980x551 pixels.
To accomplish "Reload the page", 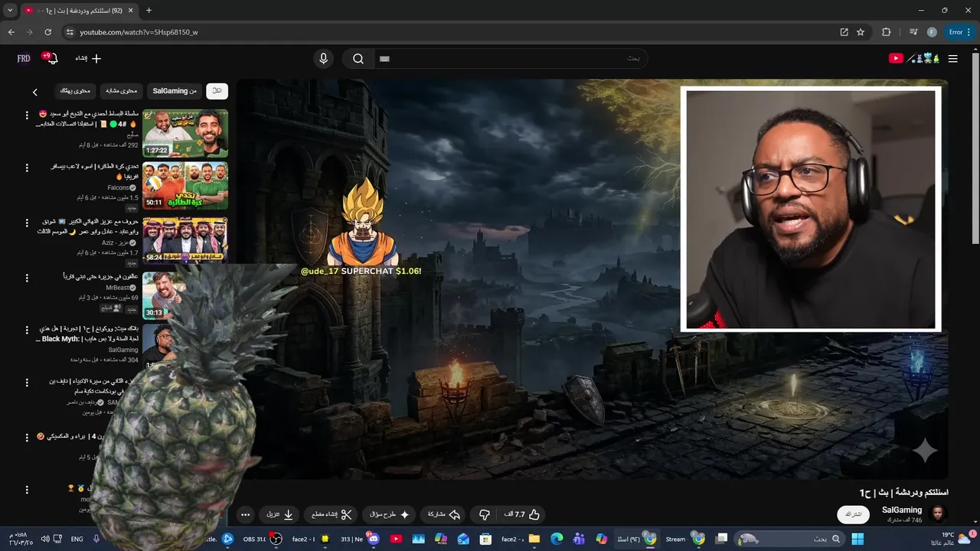I will click(x=47, y=32).
